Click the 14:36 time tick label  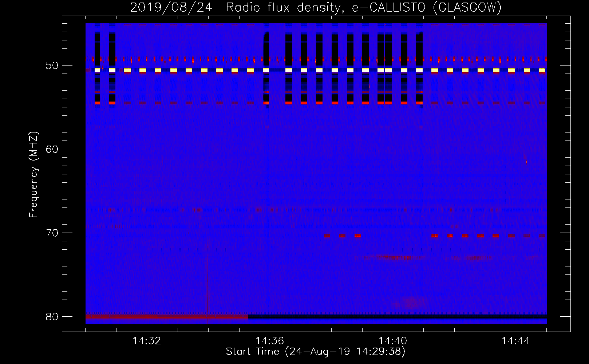click(x=270, y=341)
